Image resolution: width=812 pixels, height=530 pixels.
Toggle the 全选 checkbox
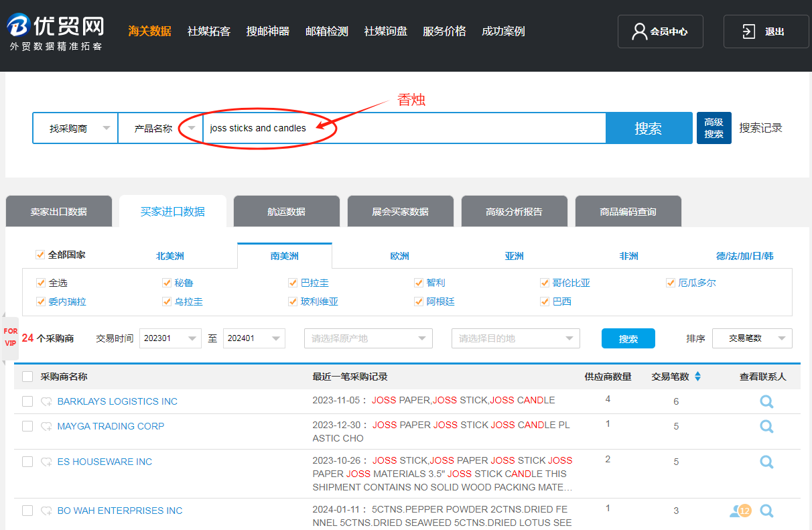click(42, 283)
